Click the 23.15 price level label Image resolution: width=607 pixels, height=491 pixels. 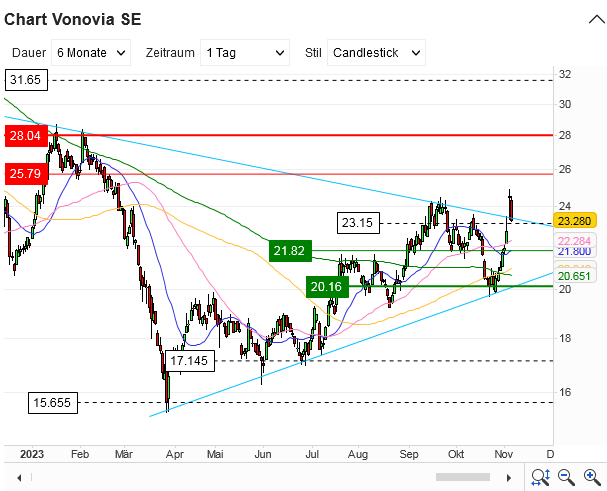point(358,223)
